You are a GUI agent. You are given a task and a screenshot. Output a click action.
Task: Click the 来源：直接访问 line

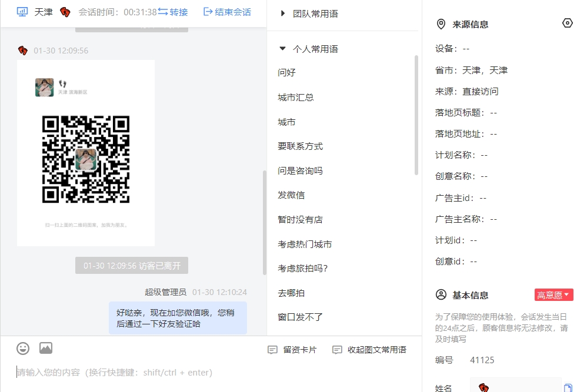pyautogui.click(x=466, y=92)
